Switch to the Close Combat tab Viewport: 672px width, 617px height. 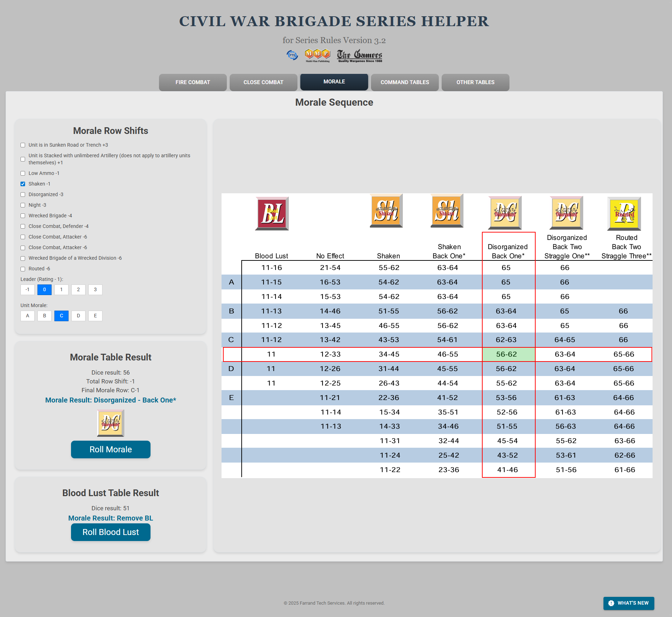pyautogui.click(x=264, y=82)
